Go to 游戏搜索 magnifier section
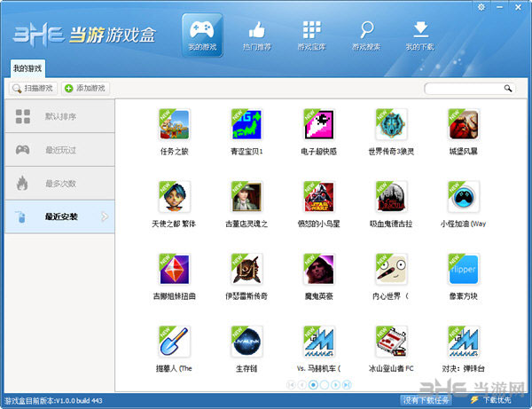532x409 pixels. click(x=365, y=34)
